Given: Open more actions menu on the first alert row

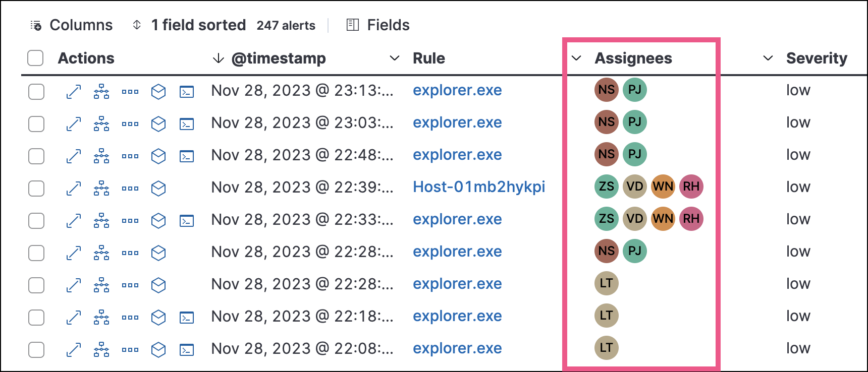Looking at the screenshot, I should 130,92.
